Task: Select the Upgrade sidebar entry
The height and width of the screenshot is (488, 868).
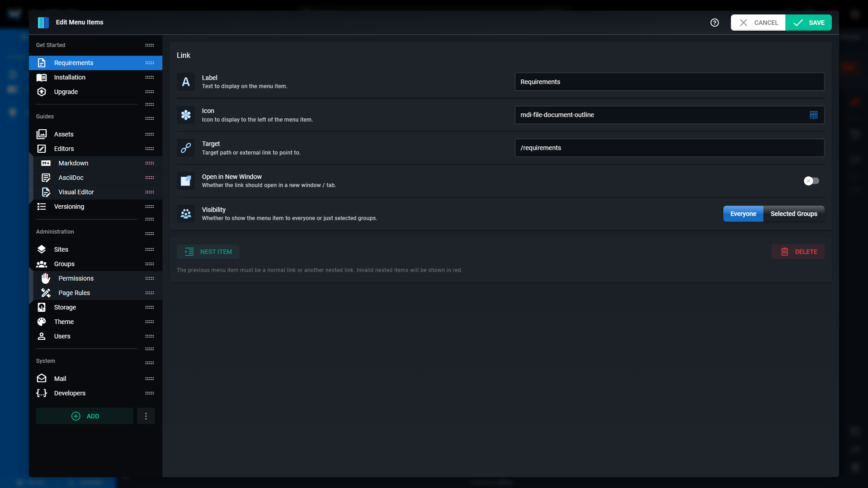Action: click(x=65, y=92)
